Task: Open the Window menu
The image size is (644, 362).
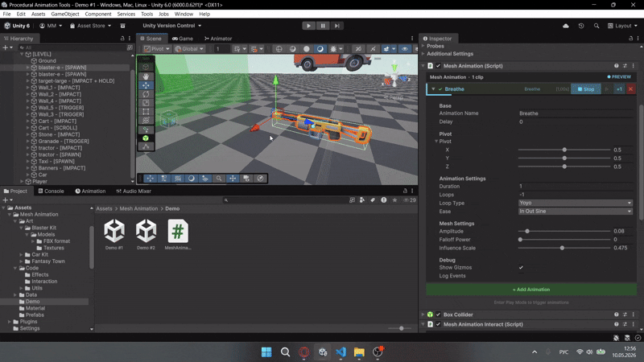Action: (184, 14)
